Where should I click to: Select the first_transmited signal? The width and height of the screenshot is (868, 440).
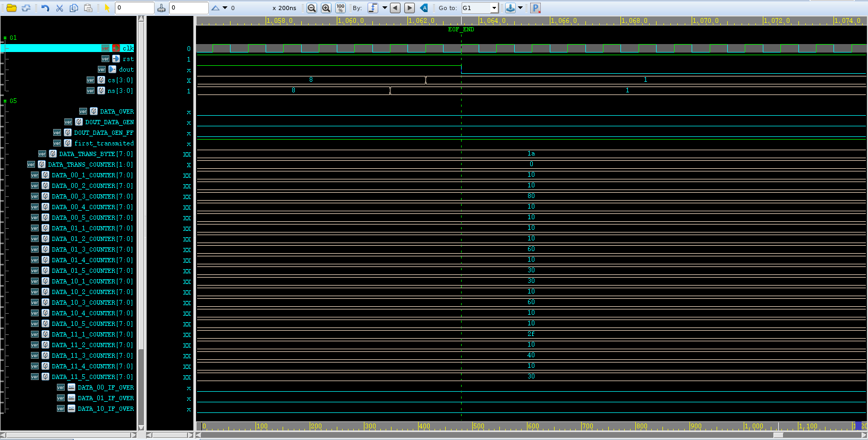[x=104, y=143]
